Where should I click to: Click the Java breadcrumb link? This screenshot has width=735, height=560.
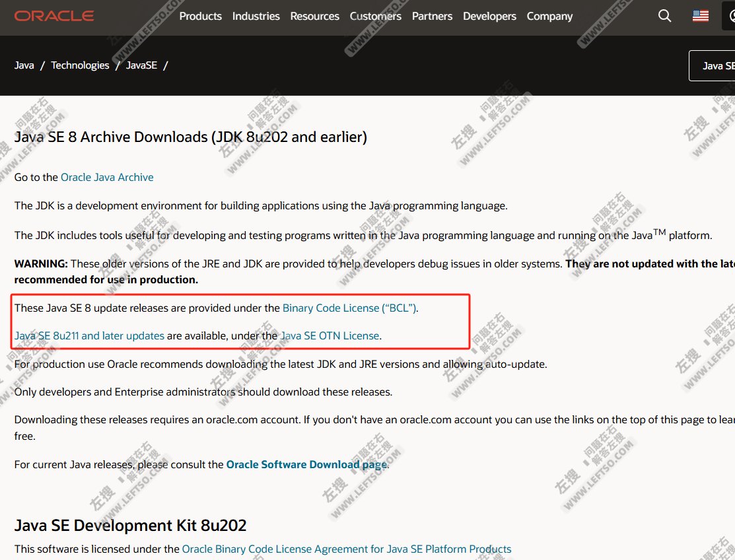(24, 65)
